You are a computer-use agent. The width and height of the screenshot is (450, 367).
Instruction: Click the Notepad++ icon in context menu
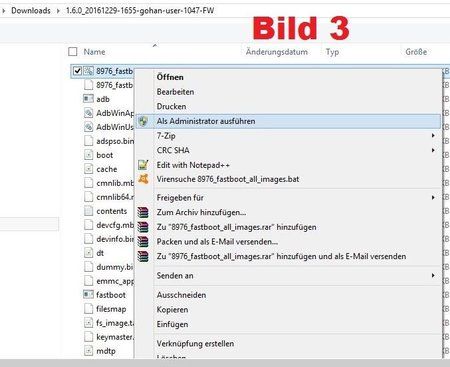point(143,165)
